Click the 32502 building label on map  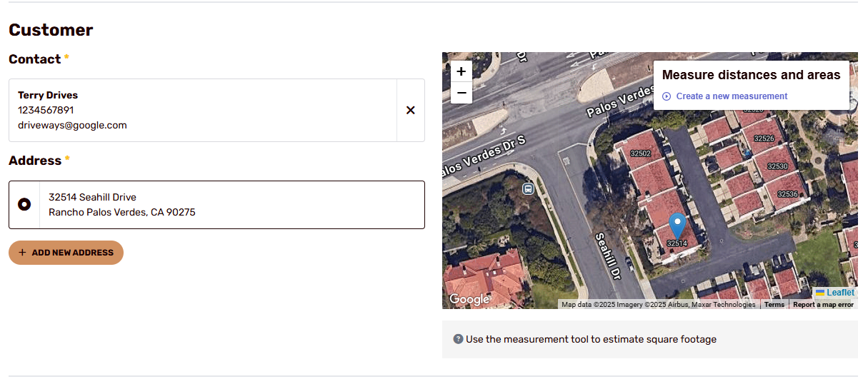tap(641, 153)
